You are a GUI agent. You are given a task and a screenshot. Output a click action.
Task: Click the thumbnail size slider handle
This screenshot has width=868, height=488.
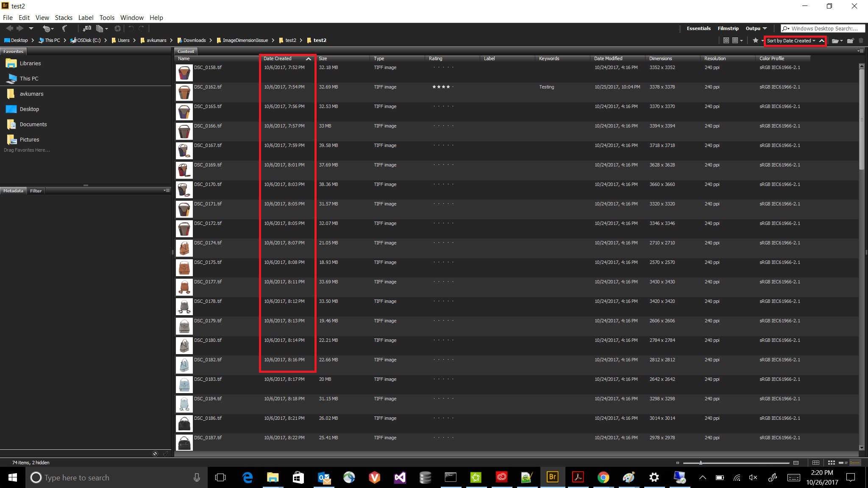(x=701, y=463)
